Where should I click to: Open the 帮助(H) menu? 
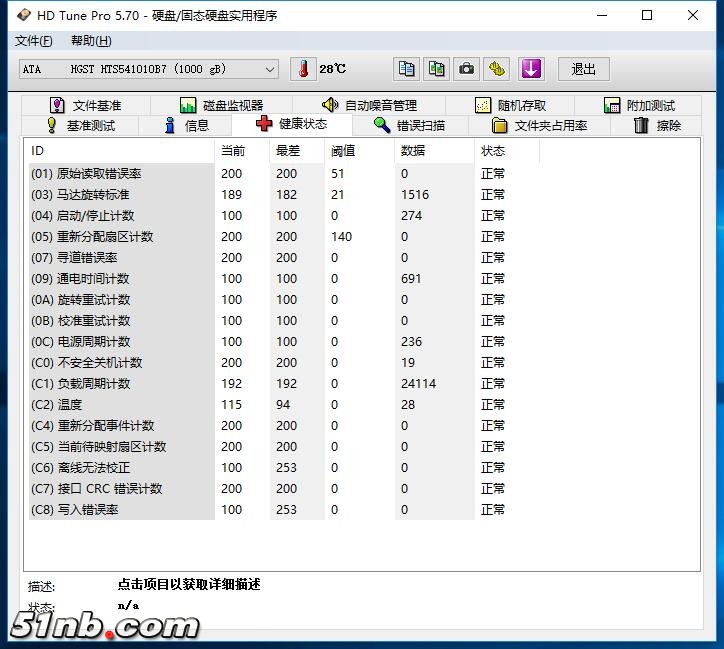click(91, 41)
